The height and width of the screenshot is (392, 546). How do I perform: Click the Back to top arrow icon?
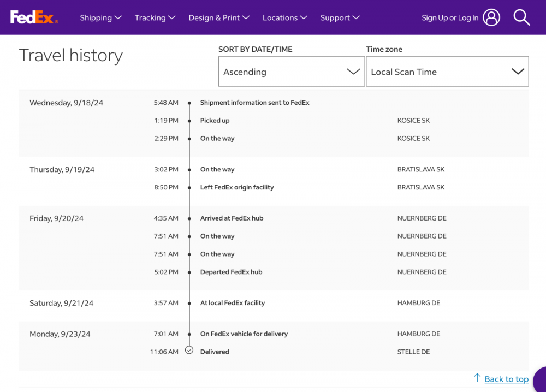coord(477,378)
